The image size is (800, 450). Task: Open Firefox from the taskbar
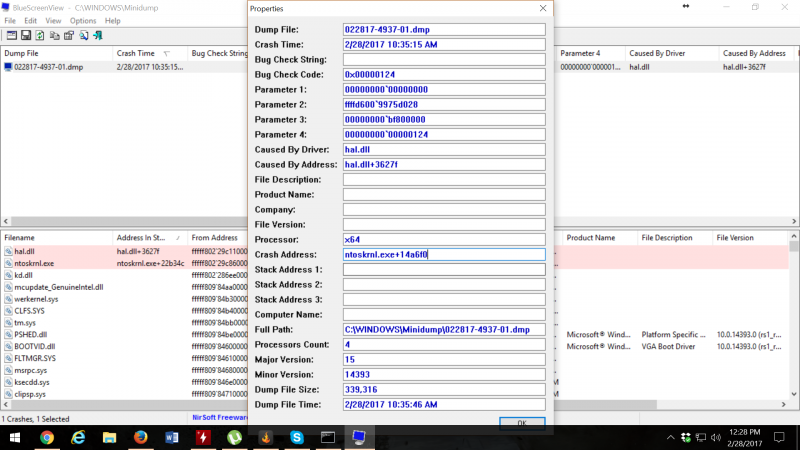pos(140,437)
